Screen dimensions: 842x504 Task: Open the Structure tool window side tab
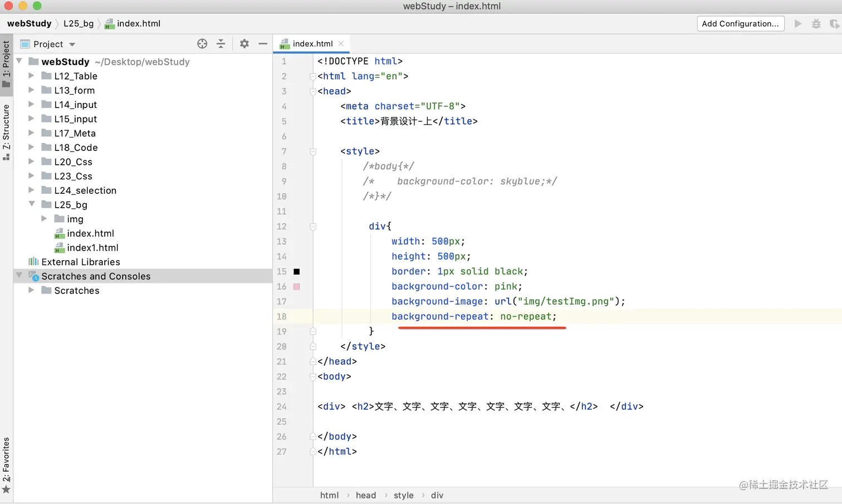tap(6, 133)
